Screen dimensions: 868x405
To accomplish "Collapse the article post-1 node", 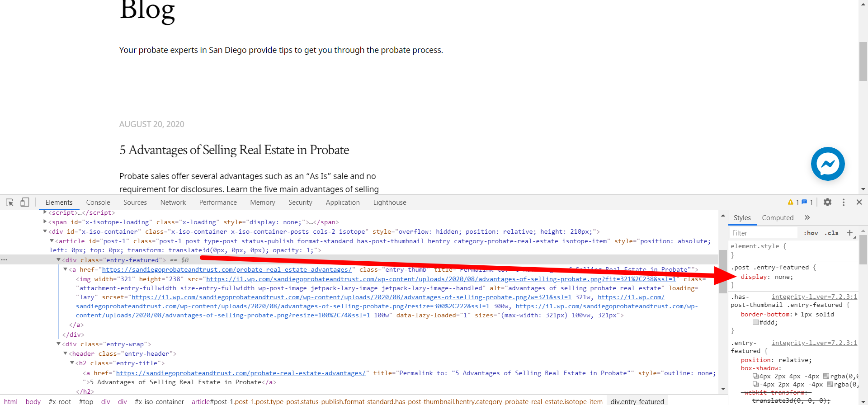I will pos(52,240).
